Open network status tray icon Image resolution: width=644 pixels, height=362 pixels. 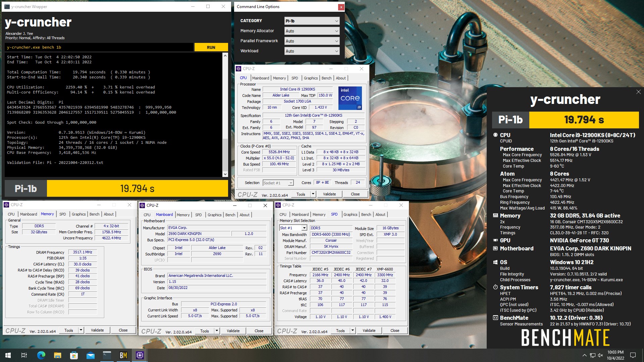pos(593,355)
